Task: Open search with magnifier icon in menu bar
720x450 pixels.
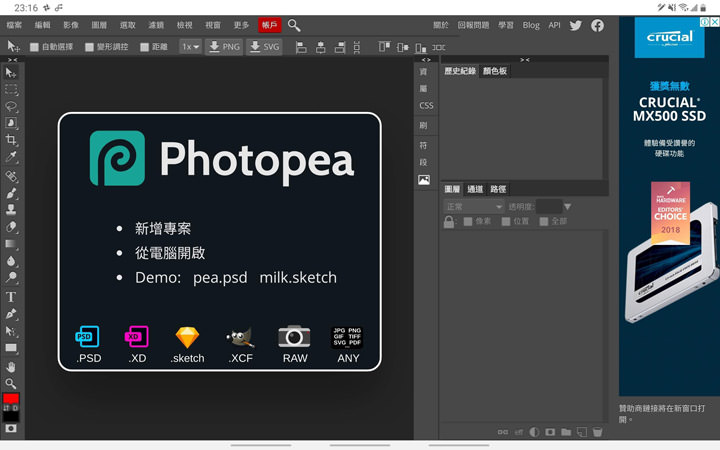Action: [294, 25]
